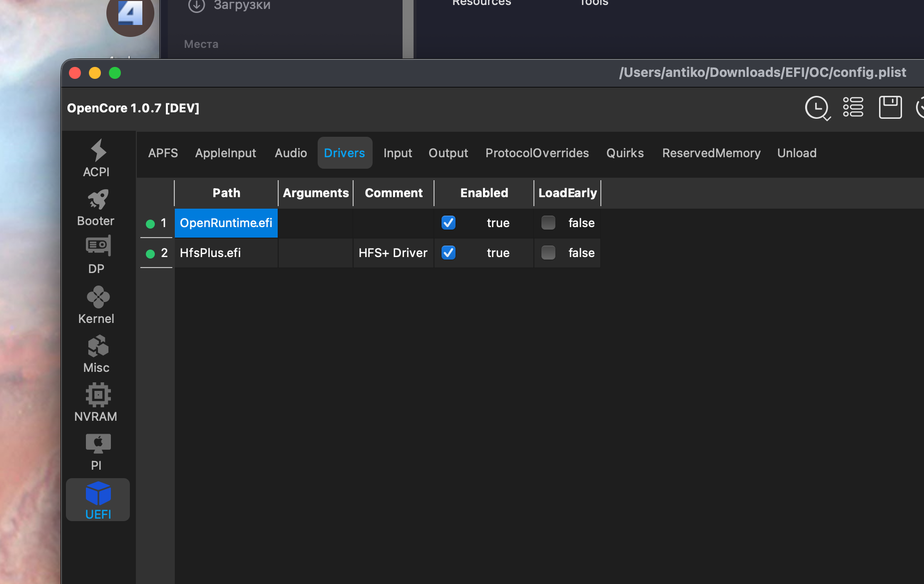Click the Path column header

coord(226,193)
